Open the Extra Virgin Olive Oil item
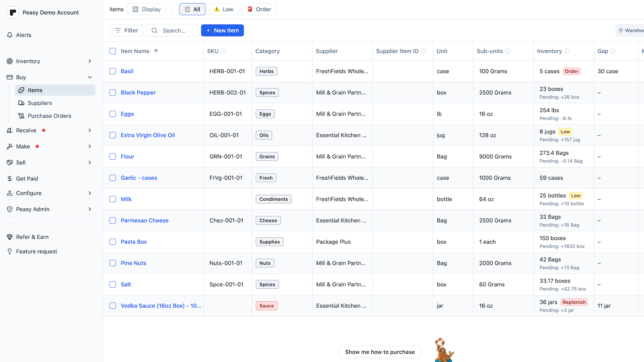Viewport: 644px width, 362px height. (148, 135)
